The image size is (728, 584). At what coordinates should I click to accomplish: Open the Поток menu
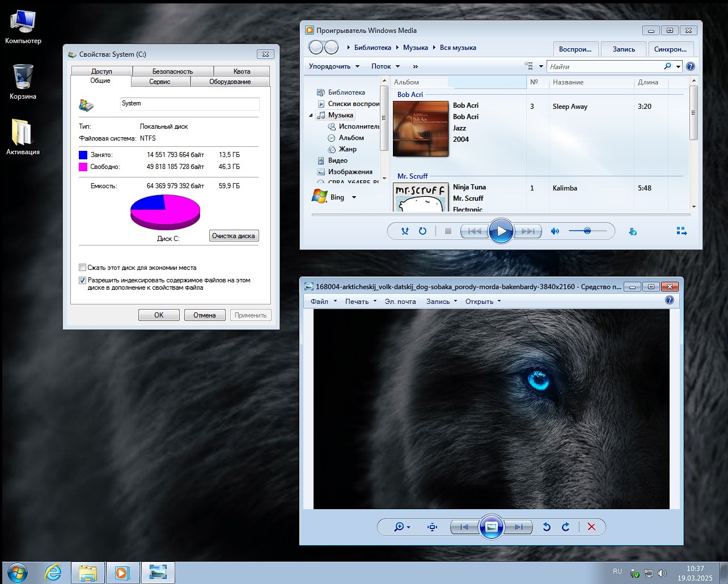point(386,66)
